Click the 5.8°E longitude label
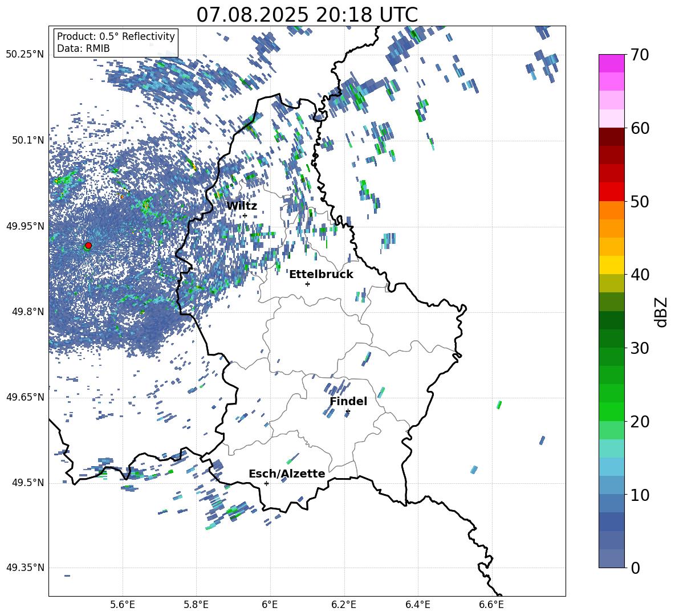Screen dimensions: 675x616 (196, 605)
